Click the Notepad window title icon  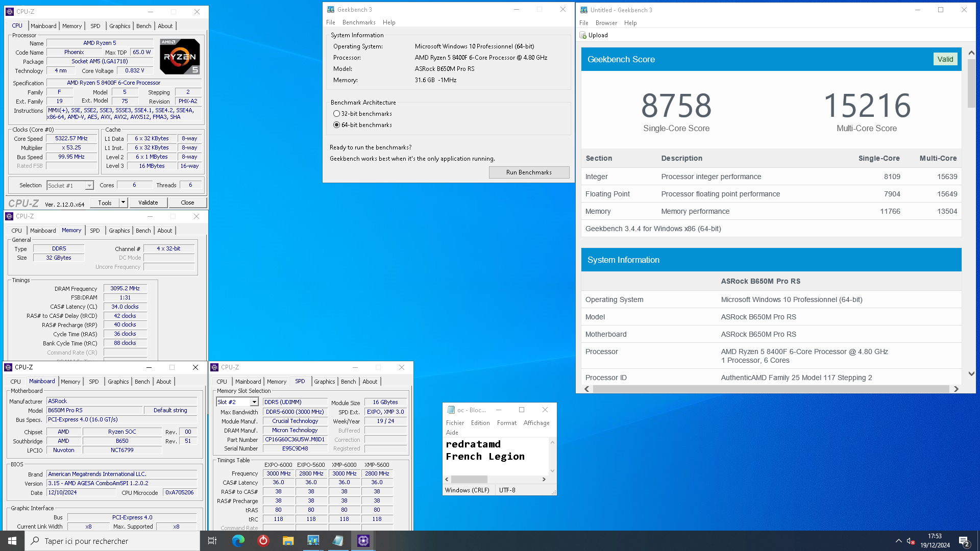(451, 410)
